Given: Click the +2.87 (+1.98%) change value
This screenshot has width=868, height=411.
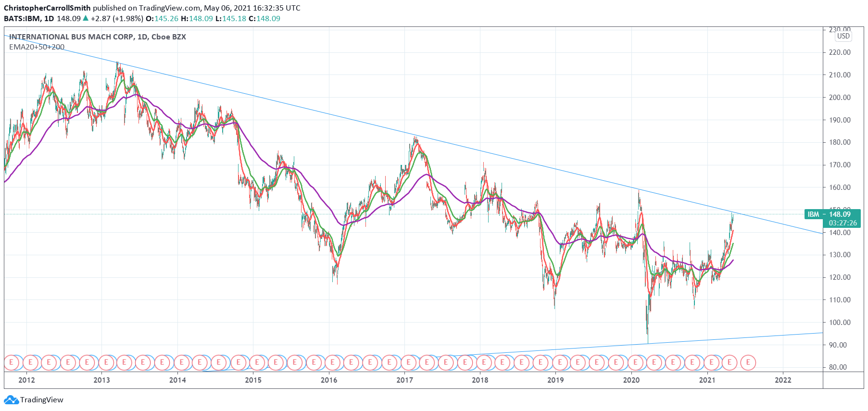Looking at the screenshot, I should click(117, 18).
